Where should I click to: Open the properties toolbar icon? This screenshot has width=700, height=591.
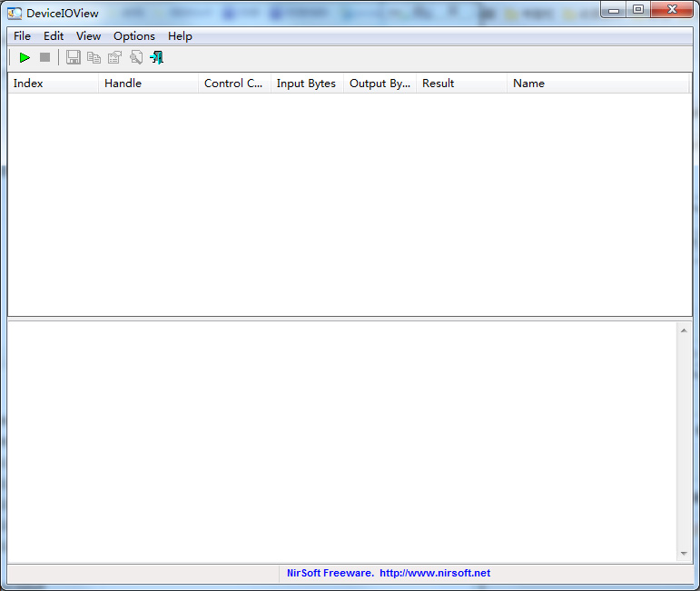click(x=114, y=57)
